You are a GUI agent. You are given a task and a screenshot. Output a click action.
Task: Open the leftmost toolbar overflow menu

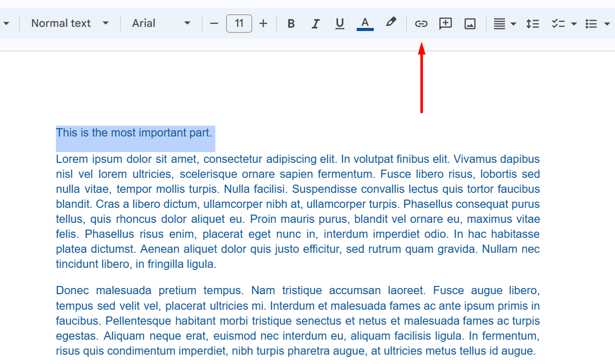[7, 23]
